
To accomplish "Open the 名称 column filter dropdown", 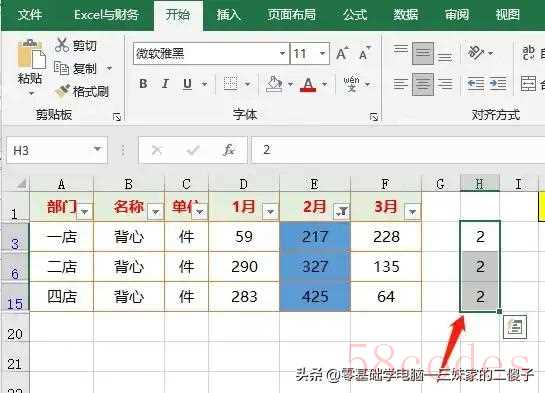I will pyautogui.click(x=155, y=211).
